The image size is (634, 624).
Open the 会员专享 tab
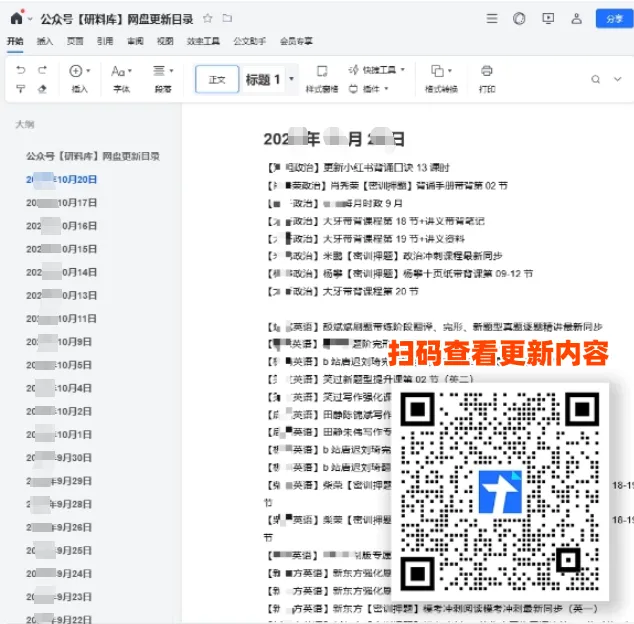[x=296, y=41]
